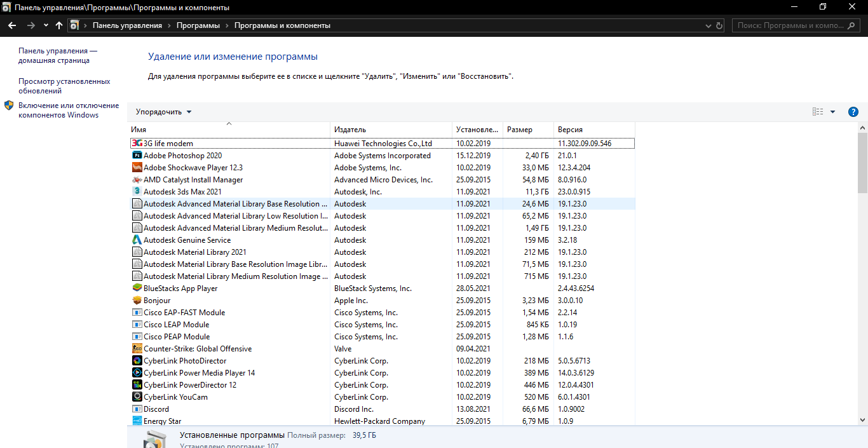Click the Energy Star program icon
This screenshot has height=448, width=868.
tap(137, 421)
